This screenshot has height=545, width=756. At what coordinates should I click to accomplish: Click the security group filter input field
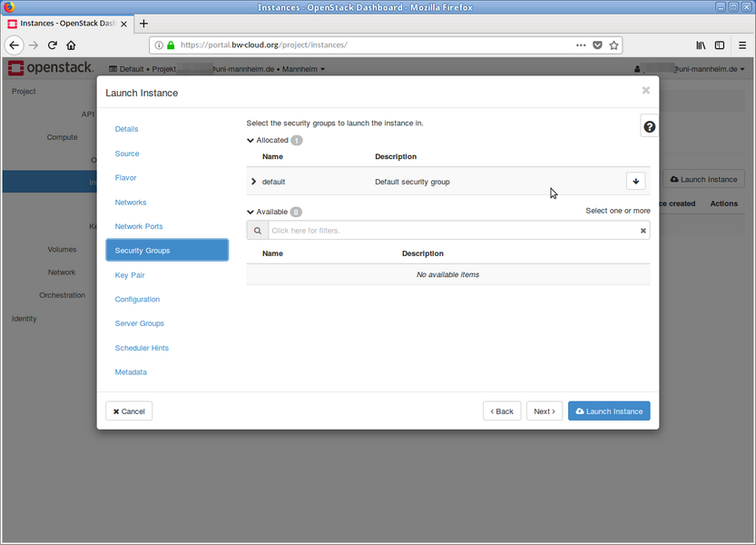click(408, 230)
